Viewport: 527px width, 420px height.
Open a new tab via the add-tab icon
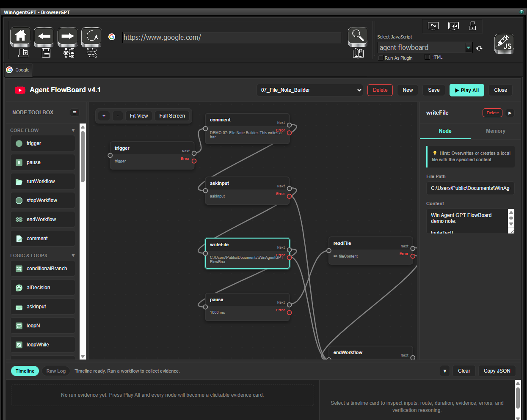click(x=23, y=53)
